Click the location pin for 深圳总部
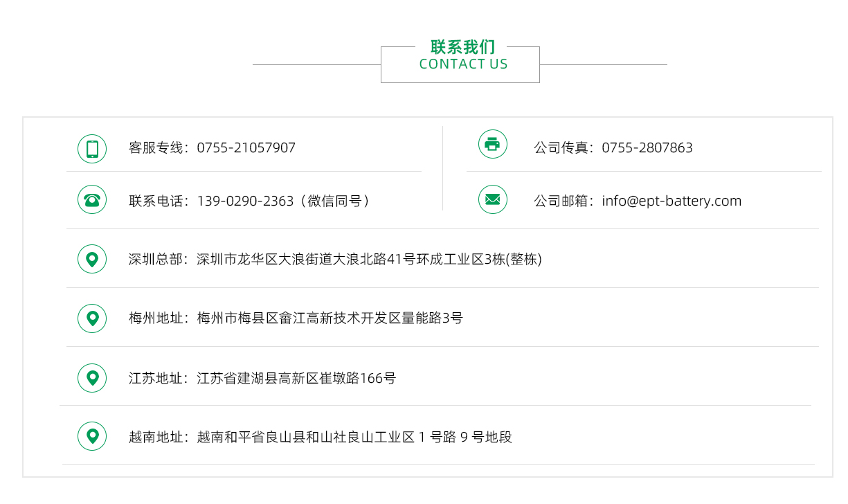 coord(91,258)
